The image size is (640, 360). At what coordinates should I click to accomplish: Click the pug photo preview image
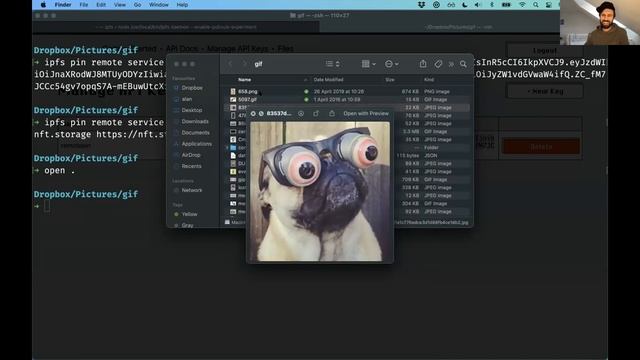coord(320,191)
